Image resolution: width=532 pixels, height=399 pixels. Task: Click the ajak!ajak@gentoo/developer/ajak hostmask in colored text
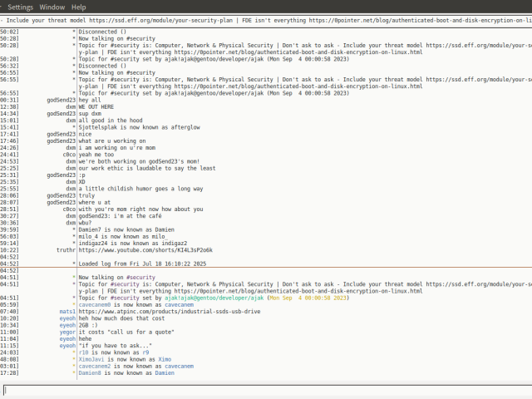tap(214, 298)
